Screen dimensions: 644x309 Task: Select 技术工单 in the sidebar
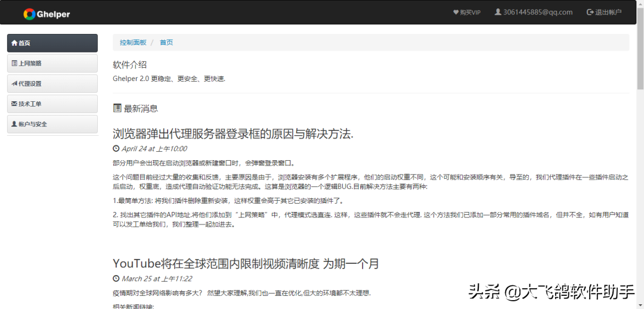pos(52,104)
